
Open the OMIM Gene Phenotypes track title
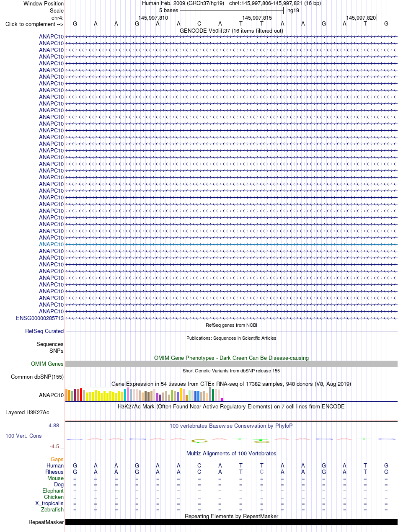231,358
